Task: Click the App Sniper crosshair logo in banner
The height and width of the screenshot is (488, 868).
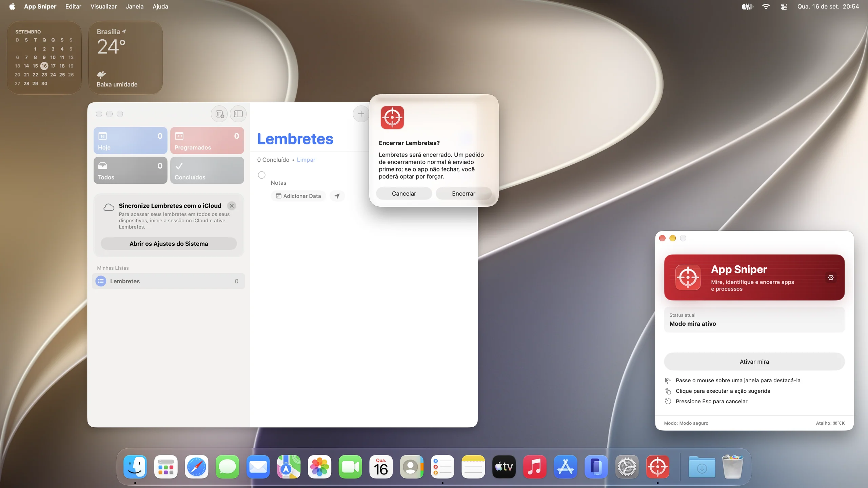Action: (688, 278)
